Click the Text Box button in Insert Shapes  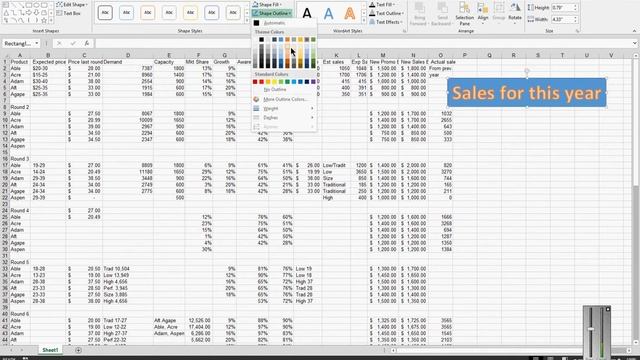point(68,13)
